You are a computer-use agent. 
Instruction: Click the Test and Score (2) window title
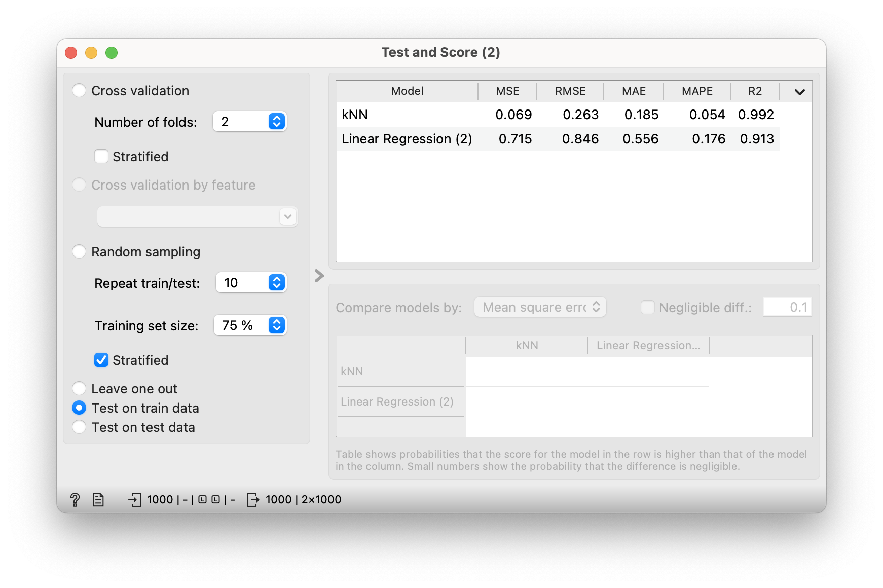440,52
